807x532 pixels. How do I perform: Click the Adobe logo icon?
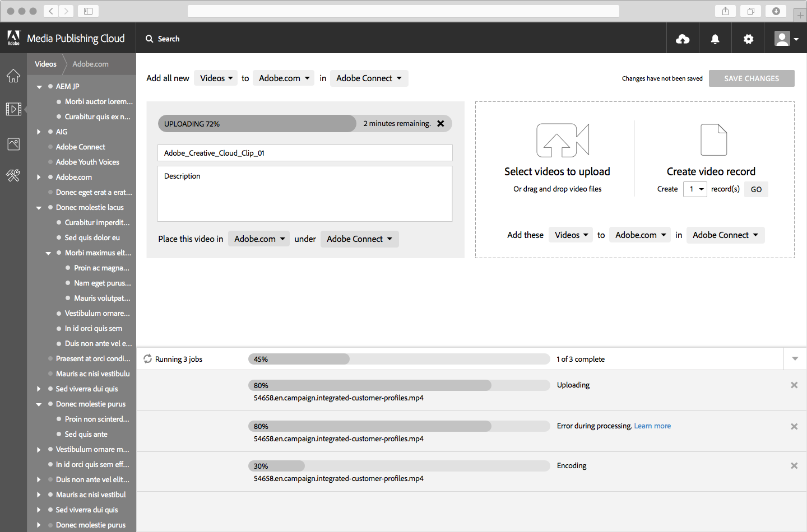(13, 38)
